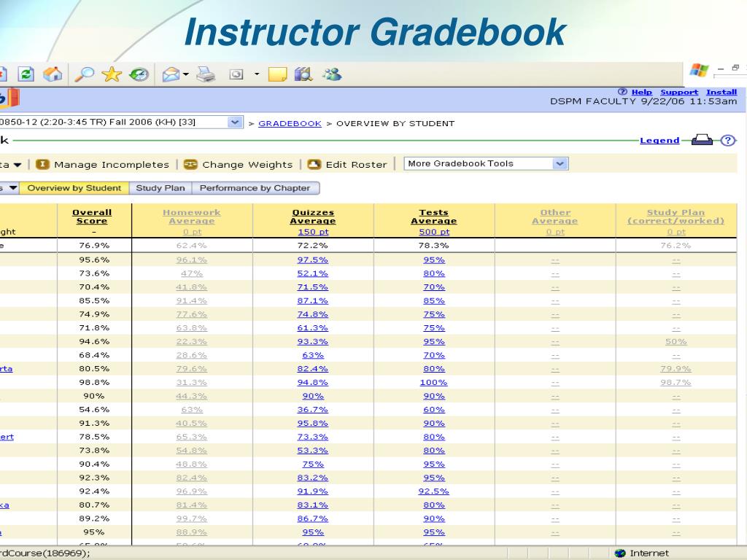This screenshot has height=560, width=747.
Task: Expand the dropdown arrow left of Manage Incompletes
Action: pos(18,166)
